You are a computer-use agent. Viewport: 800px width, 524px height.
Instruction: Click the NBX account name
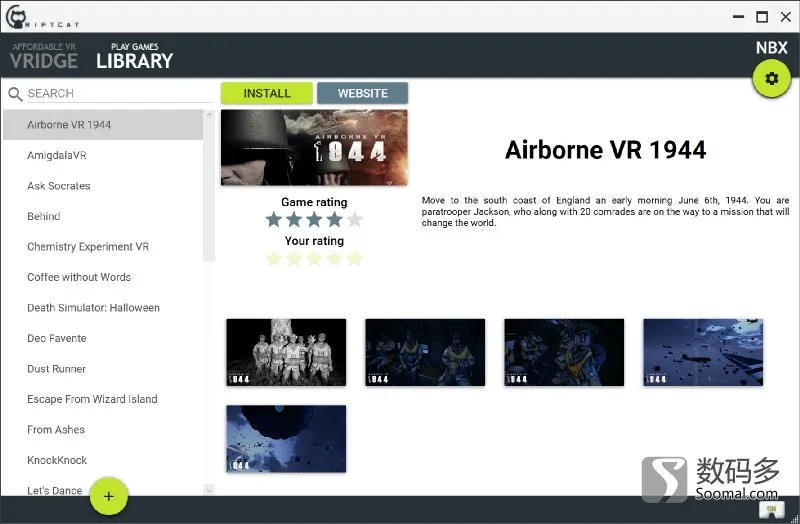(x=771, y=48)
